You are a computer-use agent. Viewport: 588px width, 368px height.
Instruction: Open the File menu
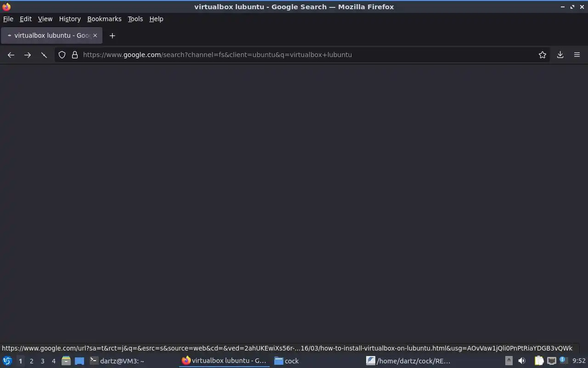click(x=8, y=19)
